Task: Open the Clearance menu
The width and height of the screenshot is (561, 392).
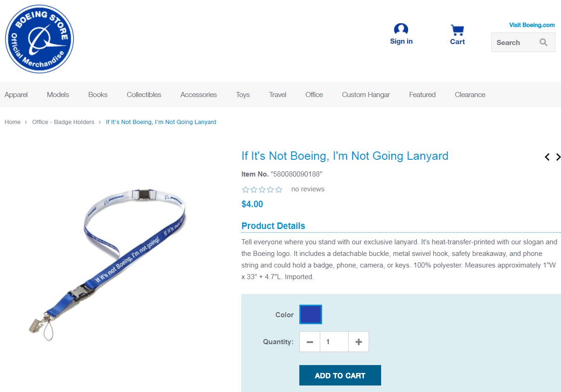Action: 470,95
